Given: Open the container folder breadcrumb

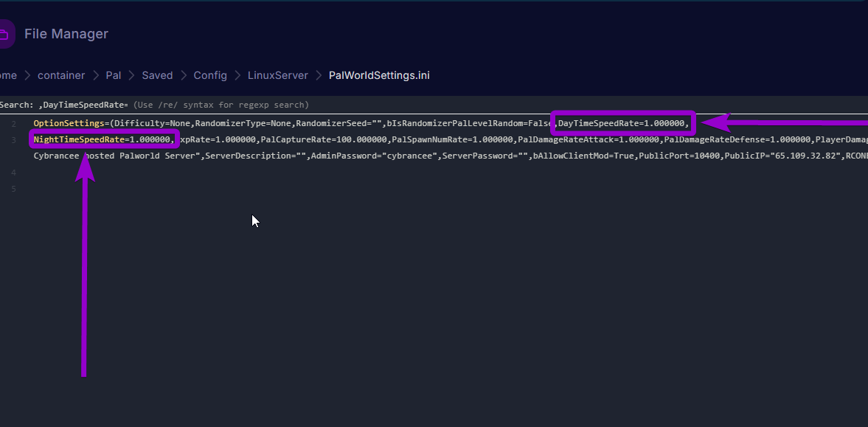Looking at the screenshot, I should click(x=61, y=75).
